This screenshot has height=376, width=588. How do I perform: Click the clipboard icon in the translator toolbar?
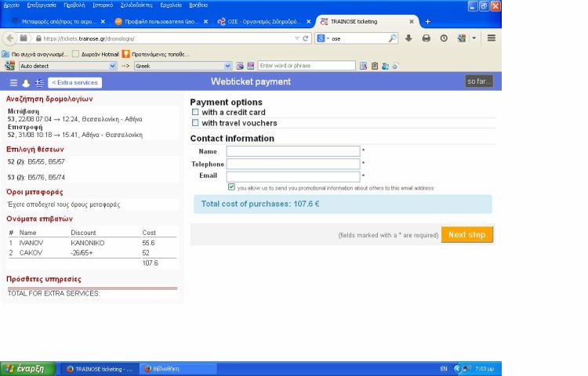[374, 66]
